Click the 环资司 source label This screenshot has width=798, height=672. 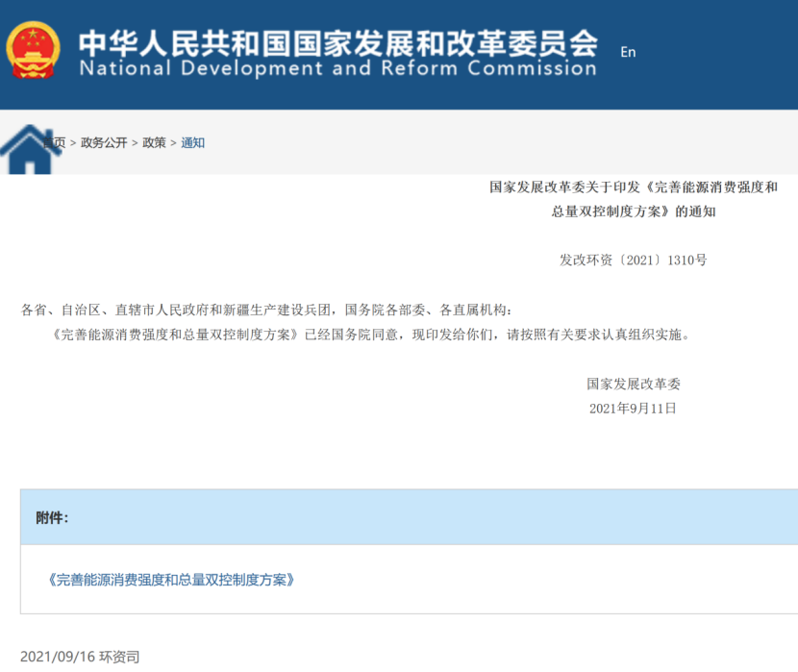119,657
